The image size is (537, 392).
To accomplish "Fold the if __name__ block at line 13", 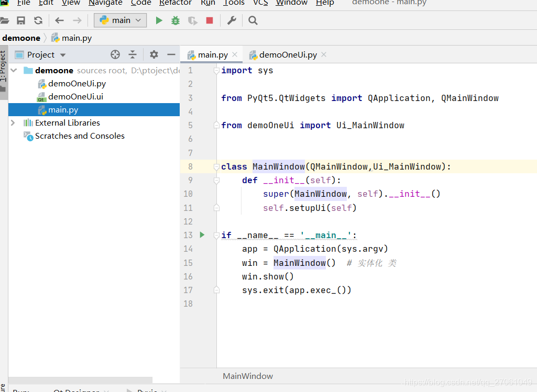I will click(x=216, y=236).
